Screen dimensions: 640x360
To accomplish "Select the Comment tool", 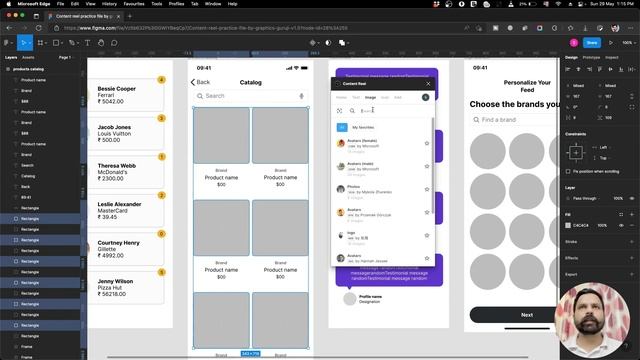I will click(114, 43).
